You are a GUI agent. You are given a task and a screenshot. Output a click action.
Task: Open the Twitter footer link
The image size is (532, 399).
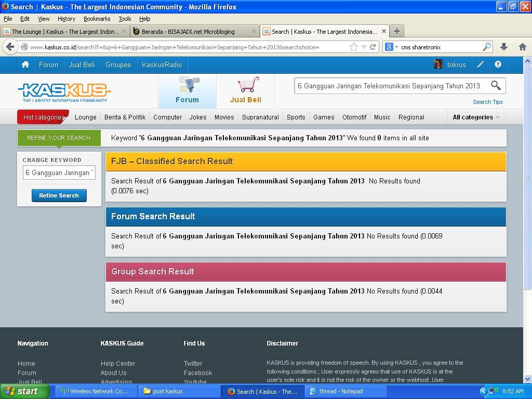click(193, 363)
